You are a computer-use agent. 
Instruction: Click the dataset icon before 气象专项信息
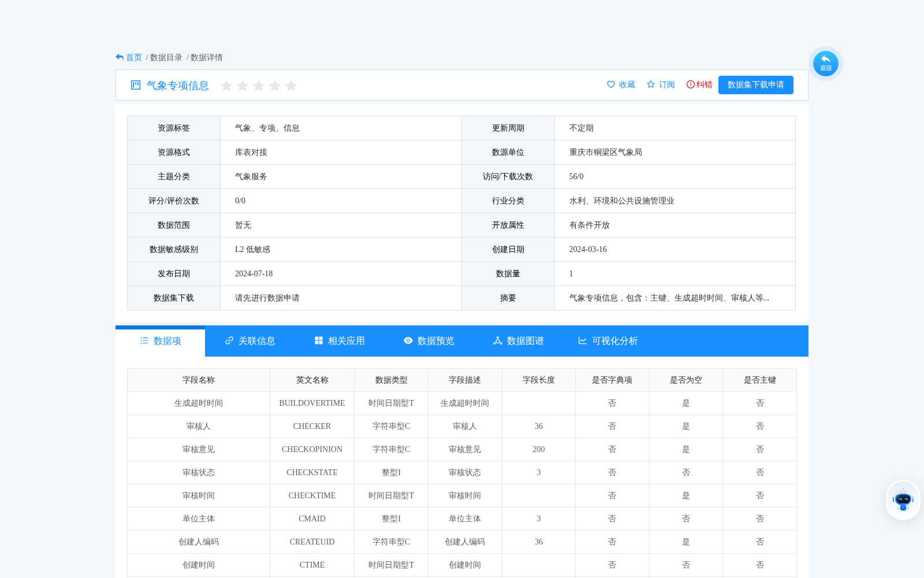tap(136, 85)
